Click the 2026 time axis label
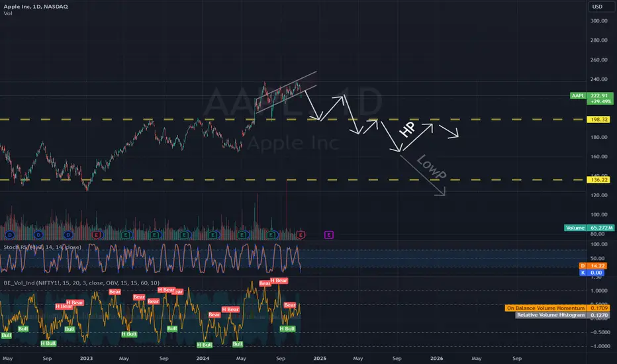The width and height of the screenshot is (617, 364). point(436,359)
